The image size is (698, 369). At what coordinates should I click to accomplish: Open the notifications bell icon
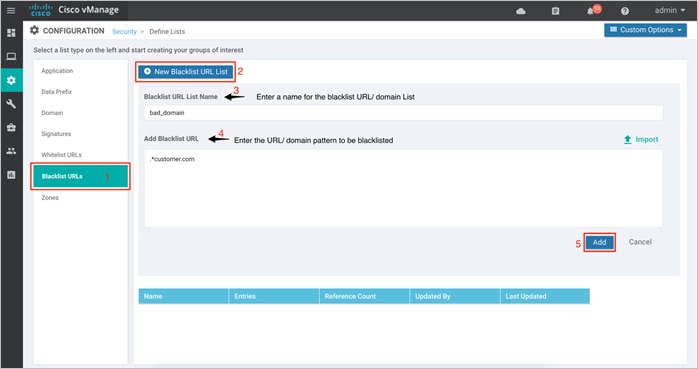coord(590,11)
